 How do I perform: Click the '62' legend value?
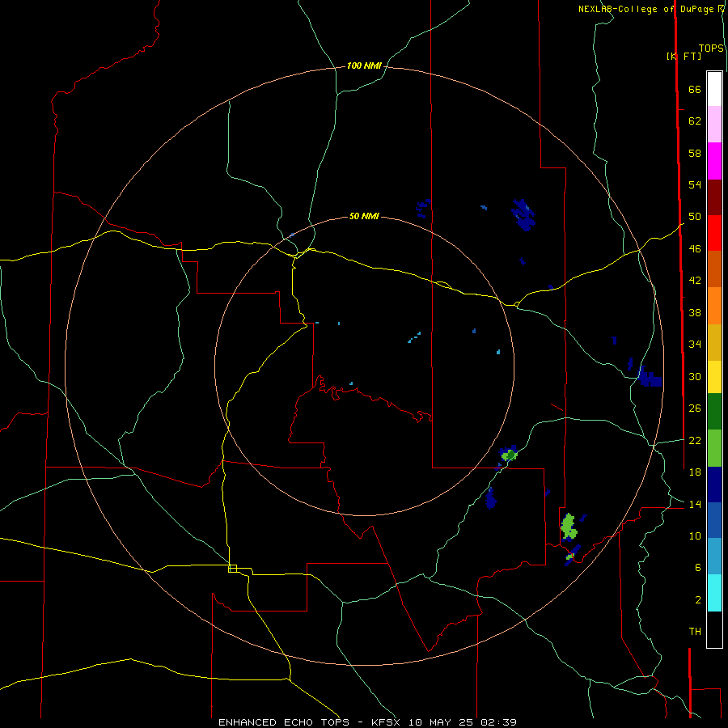click(x=695, y=121)
